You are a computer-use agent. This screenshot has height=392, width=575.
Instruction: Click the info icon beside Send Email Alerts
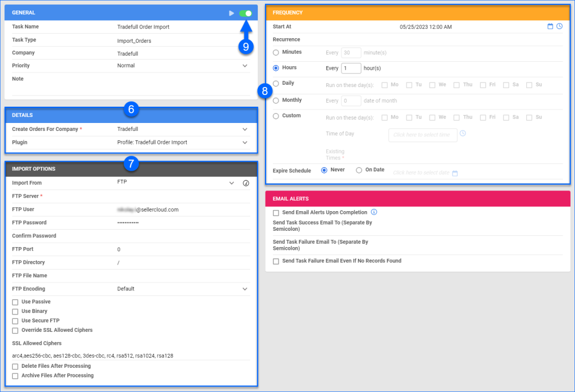374,213
